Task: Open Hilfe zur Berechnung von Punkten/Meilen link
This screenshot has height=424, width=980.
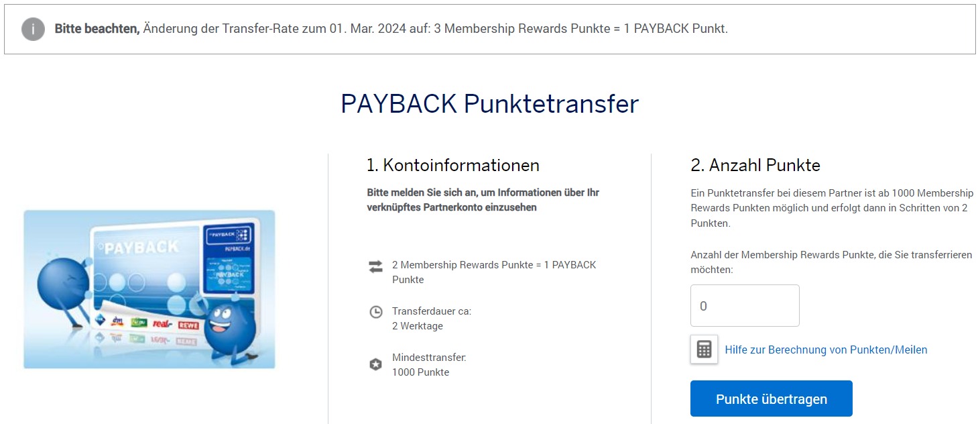Action: click(x=826, y=350)
